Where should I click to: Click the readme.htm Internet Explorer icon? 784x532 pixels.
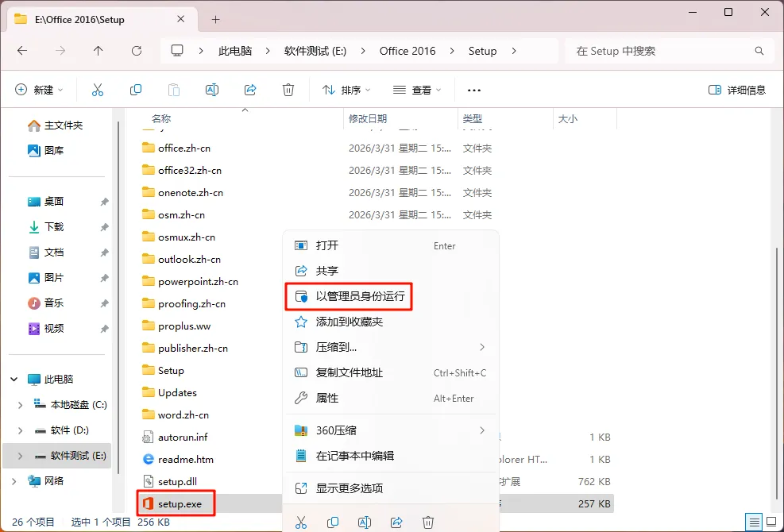click(148, 459)
